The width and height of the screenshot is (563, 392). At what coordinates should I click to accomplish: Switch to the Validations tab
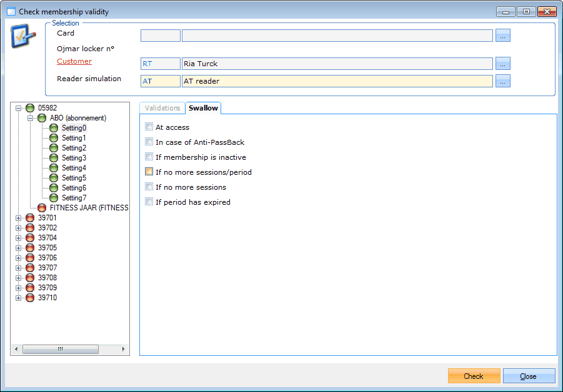tap(162, 108)
